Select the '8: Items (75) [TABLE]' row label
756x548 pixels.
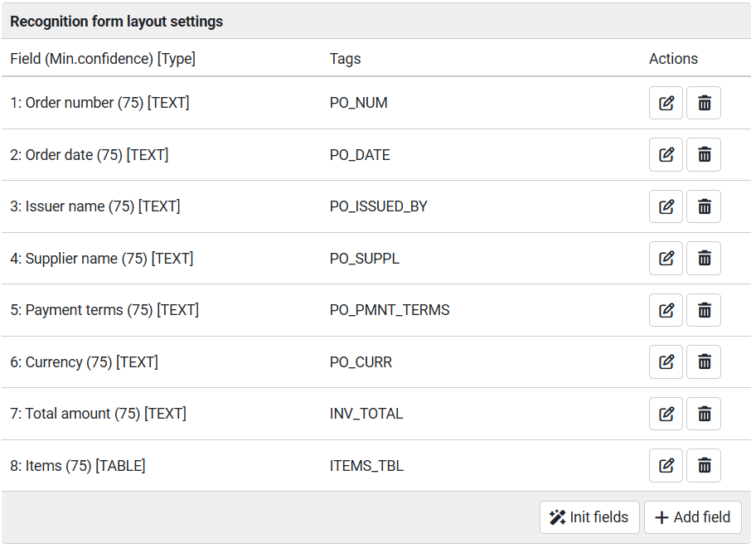point(78,466)
